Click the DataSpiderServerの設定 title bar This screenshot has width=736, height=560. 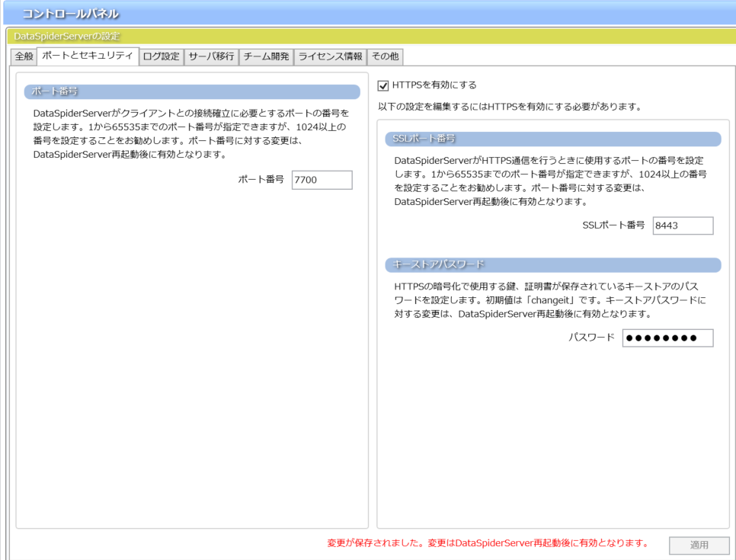click(371, 36)
